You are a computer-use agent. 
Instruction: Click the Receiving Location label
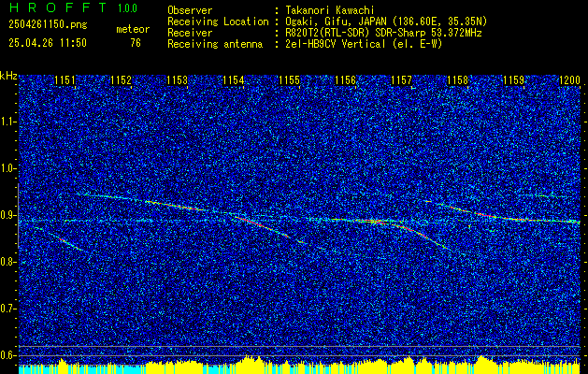(x=218, y=22)
